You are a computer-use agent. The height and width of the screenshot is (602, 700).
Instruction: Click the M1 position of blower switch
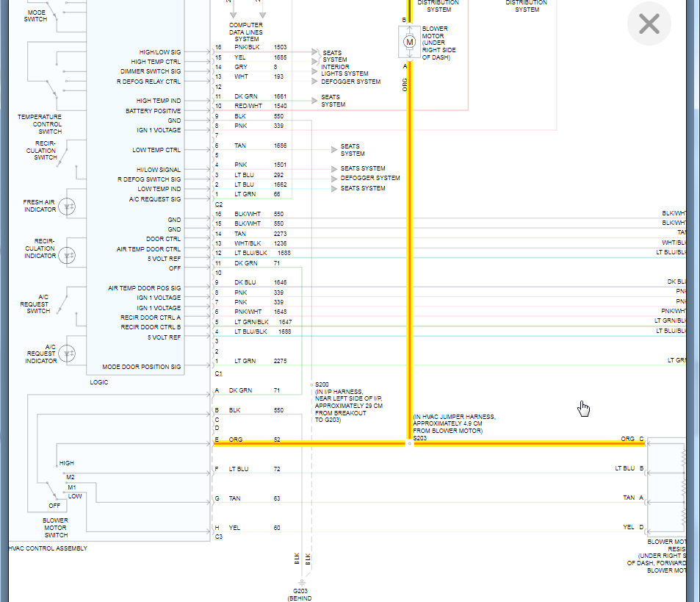(x=72, y=487)
